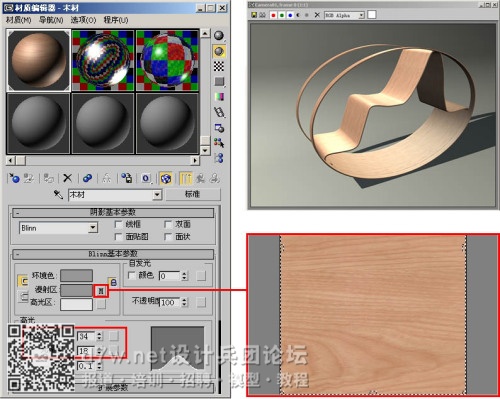Click Assign Material to Selection icon
Image resolution: width=500 pixels, height=399 pixels.
pyautogui.click(x=49, y=178)
